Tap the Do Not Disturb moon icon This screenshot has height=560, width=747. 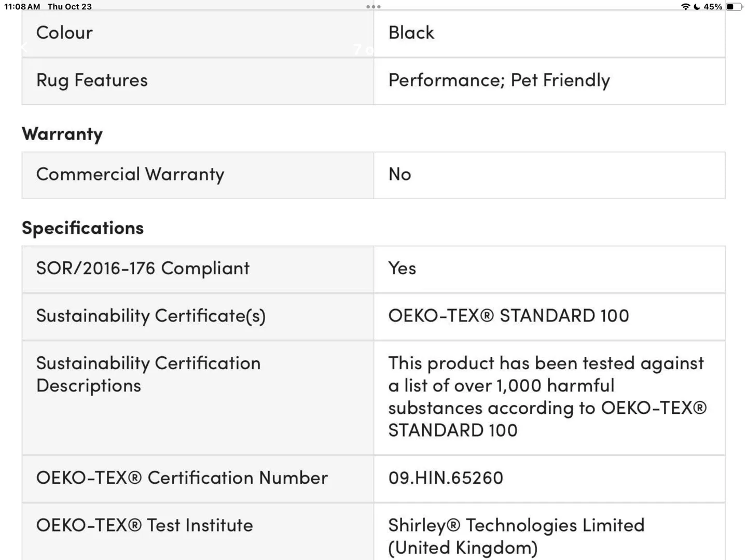click(697, 7)
